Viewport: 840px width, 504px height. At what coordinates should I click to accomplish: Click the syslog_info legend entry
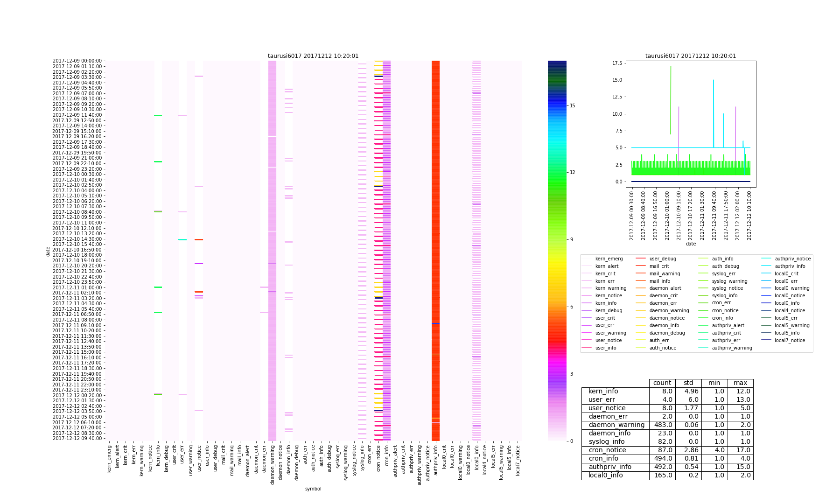724,296
